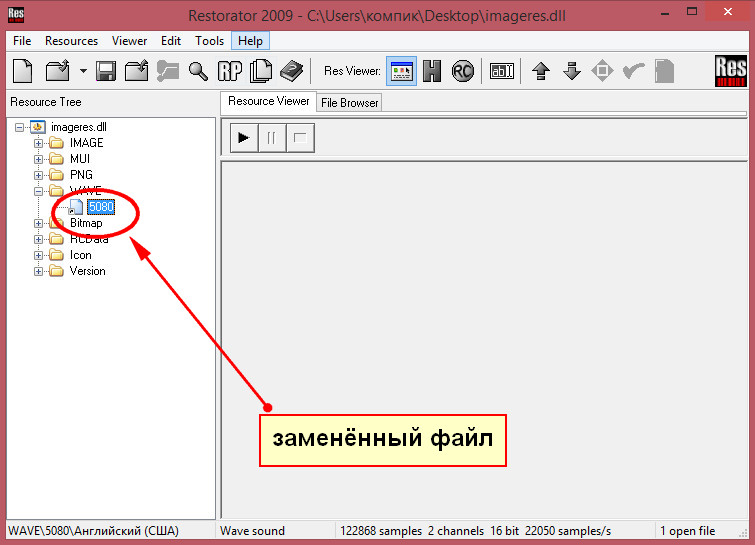
Task: Click the Save floppy disk icon
Action: tap(105, 71)
